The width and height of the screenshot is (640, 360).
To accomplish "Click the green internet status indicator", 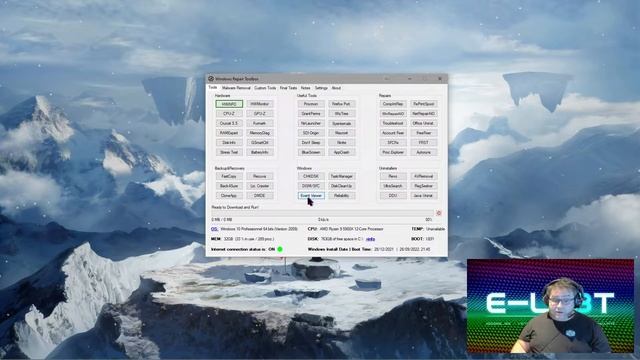I will [x=280, y=249].
